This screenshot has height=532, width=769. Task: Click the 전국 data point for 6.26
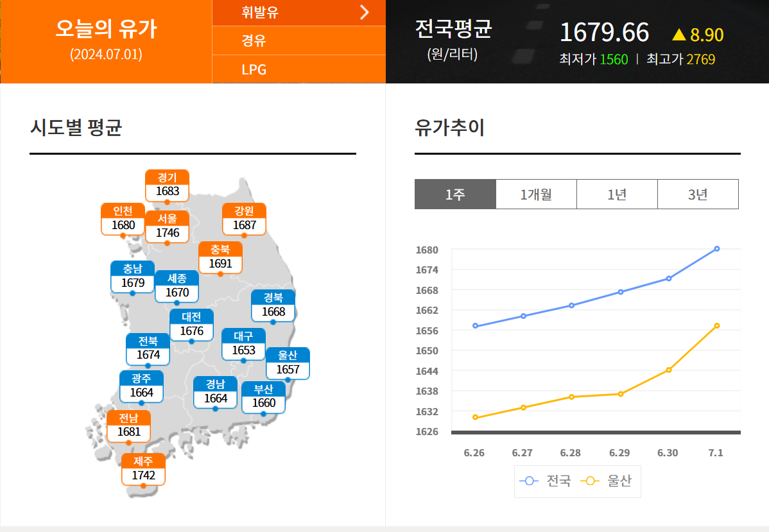475,325
